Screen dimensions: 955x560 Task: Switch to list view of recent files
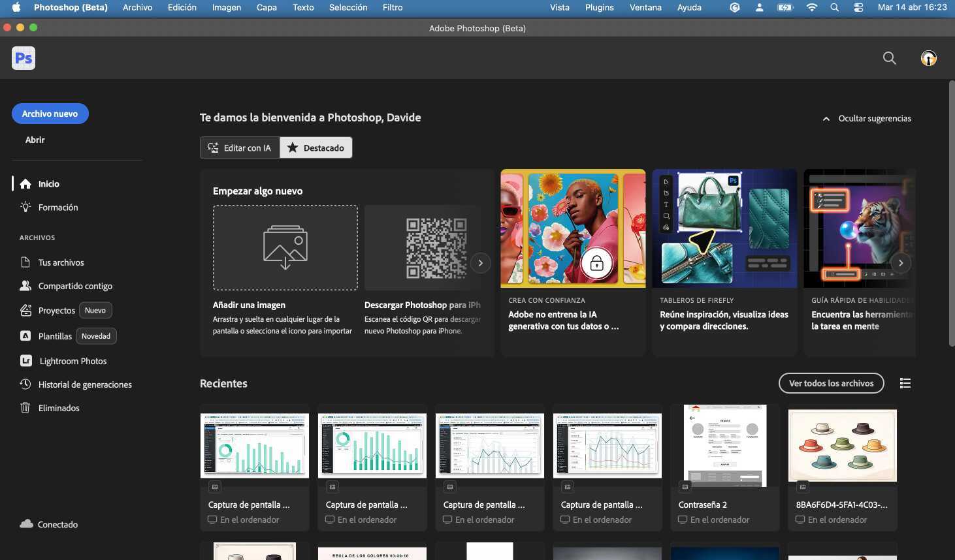point(905,383)
